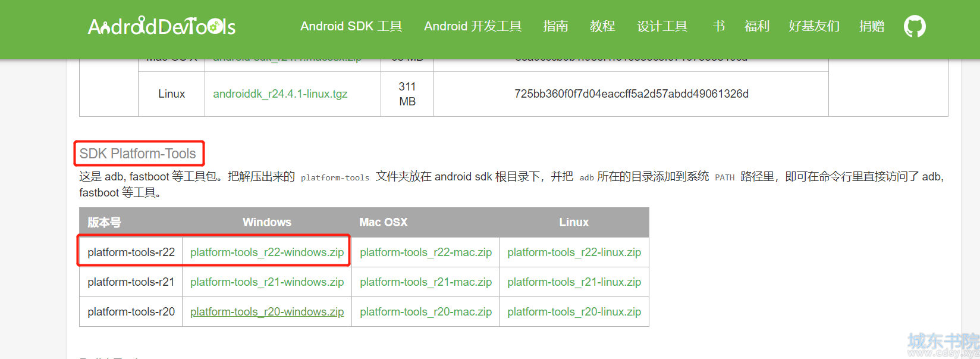Viewport: 980px width, 359px height.
Task: Click the 版本号 column header
Action: coord(105,223)
